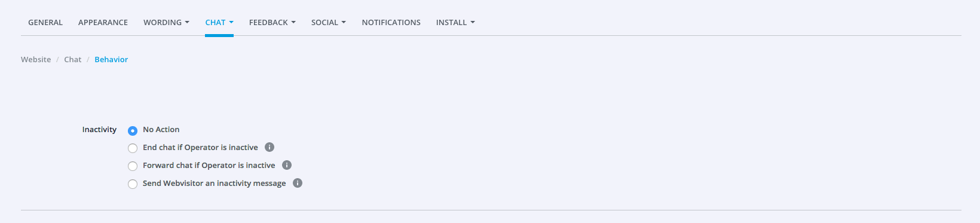The image size is (980, 223).
Task: Expand the Social dropdown menu
Action: [329, 22]
